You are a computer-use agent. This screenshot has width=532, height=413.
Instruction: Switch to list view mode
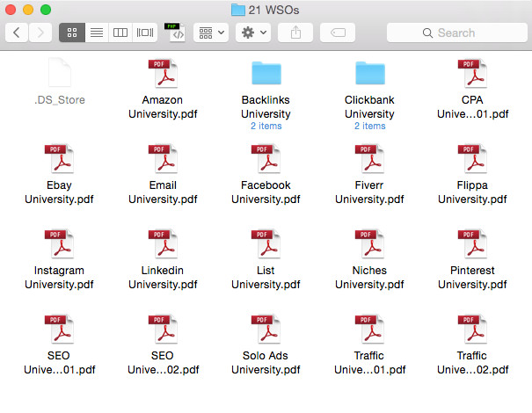pos(97,33)
